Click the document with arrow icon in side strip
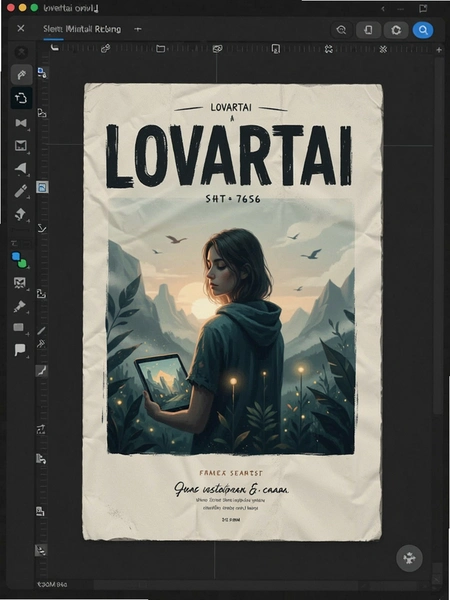 tap(41, 458)
